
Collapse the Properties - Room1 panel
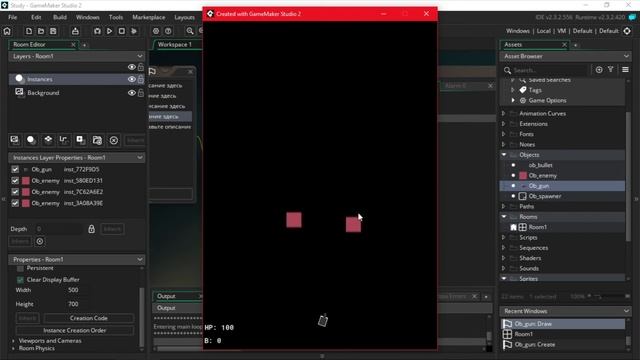tap(140, 259)
